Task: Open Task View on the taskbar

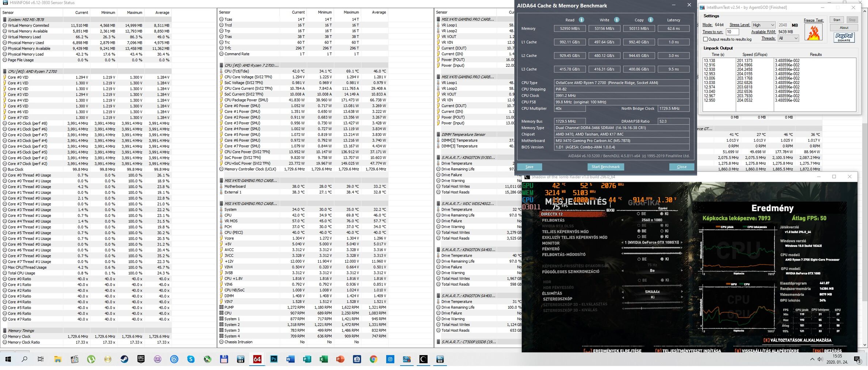Action: click(41, 359)
